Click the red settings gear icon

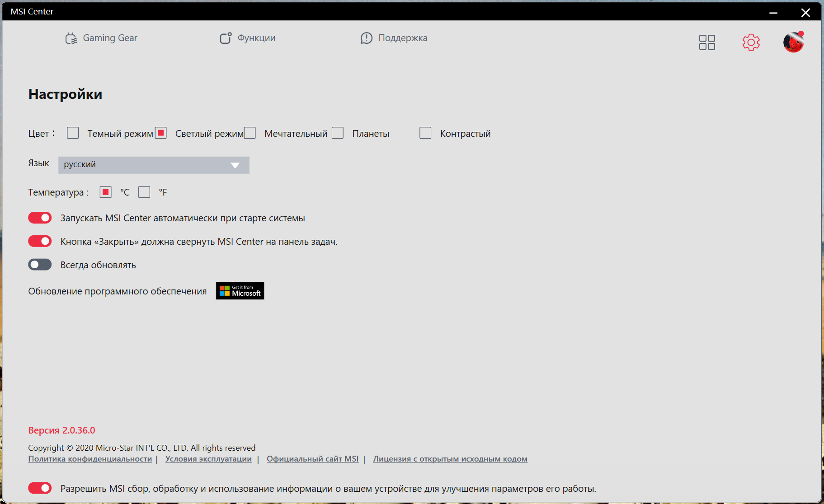(x=751, y=42)
